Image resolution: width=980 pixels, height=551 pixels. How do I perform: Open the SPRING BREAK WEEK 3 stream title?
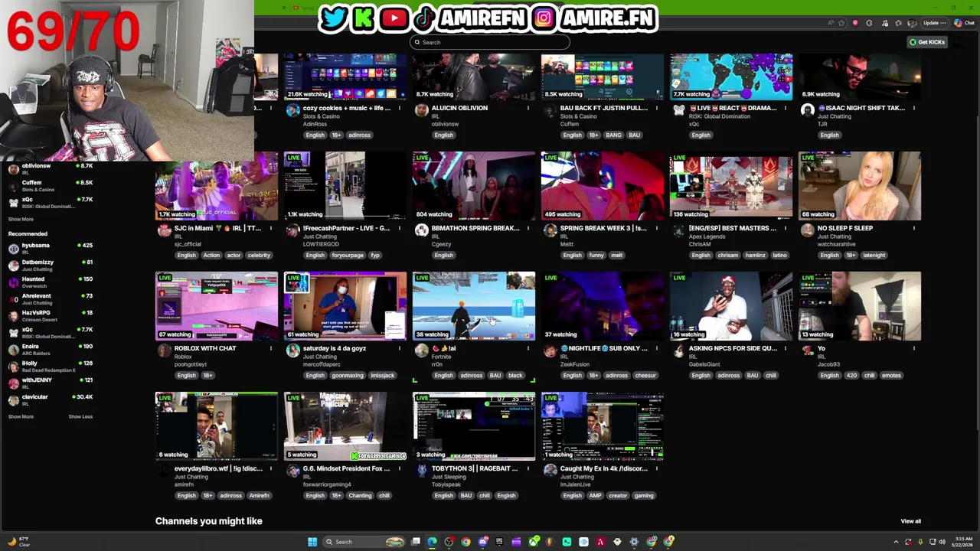[603, 228]
